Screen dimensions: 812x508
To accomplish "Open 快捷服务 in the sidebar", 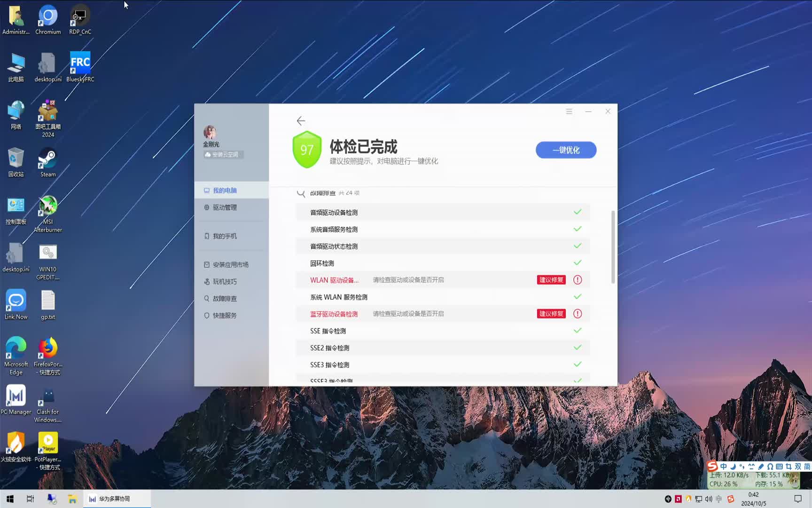I will (224, 315).
